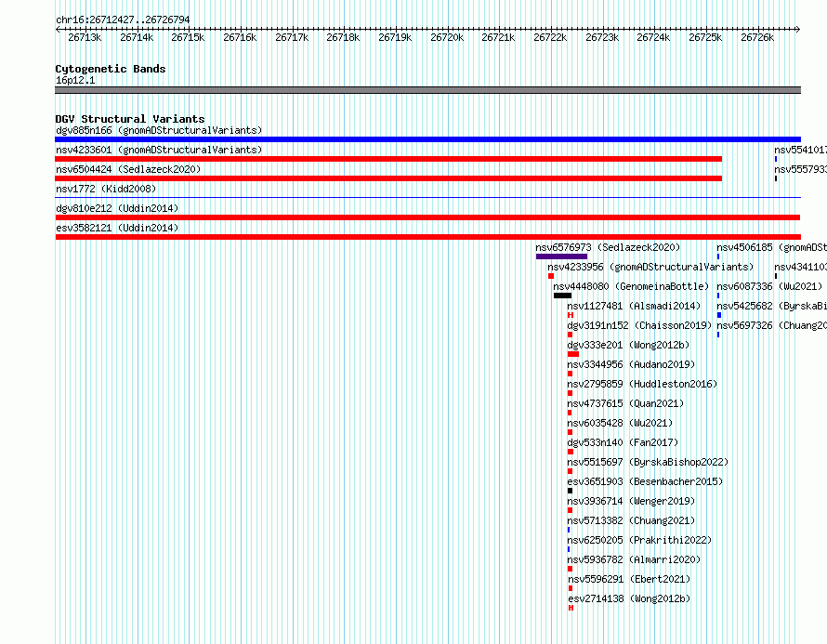Open nsv6576973 Sedlazeck2020 variant label

[608, 247]
